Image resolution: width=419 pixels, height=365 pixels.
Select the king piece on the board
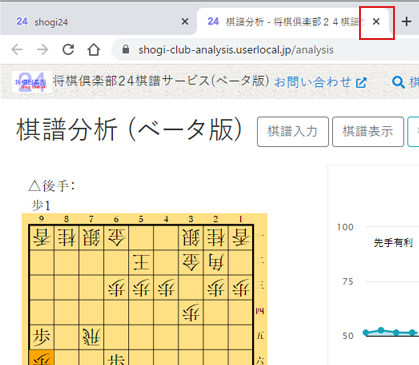tap(141, 262)
